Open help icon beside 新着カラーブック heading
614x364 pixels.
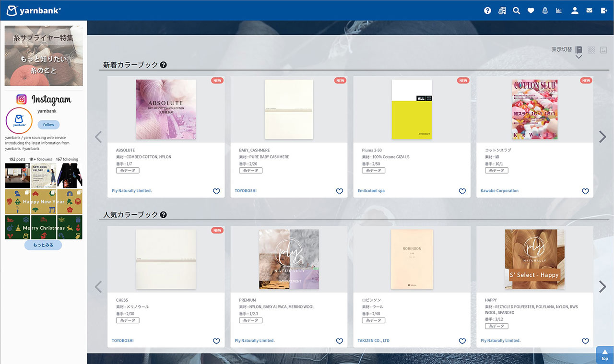(163, 65)
